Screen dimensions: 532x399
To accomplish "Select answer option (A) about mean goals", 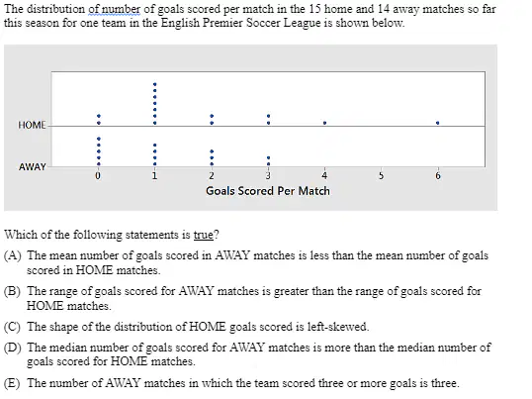I will pyautogui.click(x=246, y=262).
